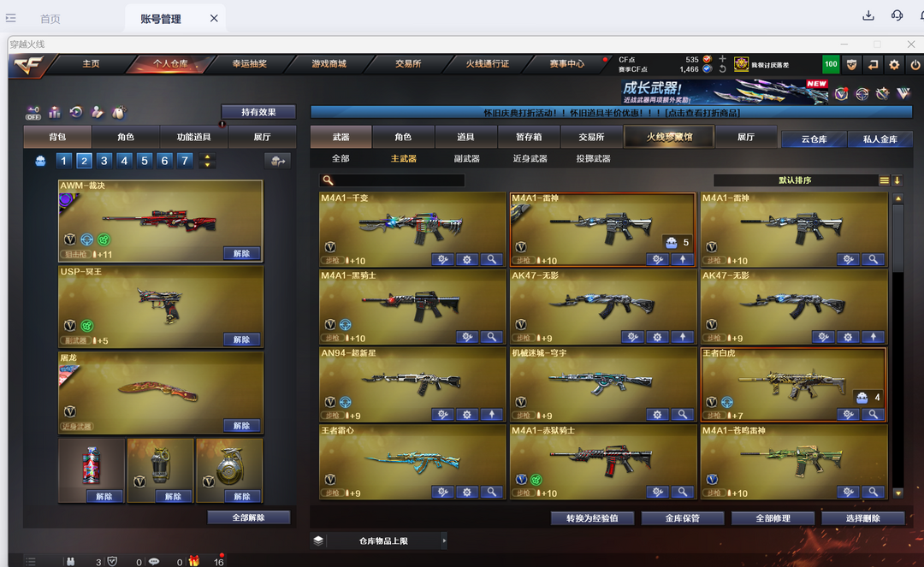Open the 幸运抽奖 navigation tab
924x567 pixels.
tap(249, 63)
